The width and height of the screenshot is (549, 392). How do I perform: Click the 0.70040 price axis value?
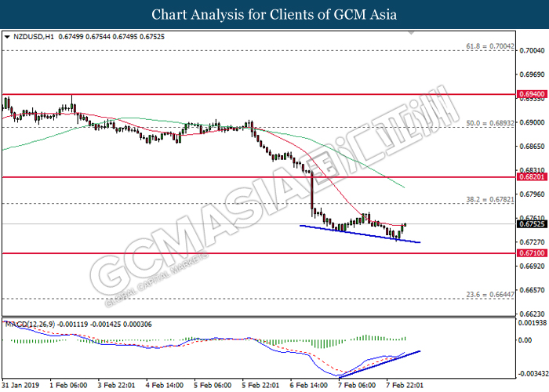(x=532, y=51)
